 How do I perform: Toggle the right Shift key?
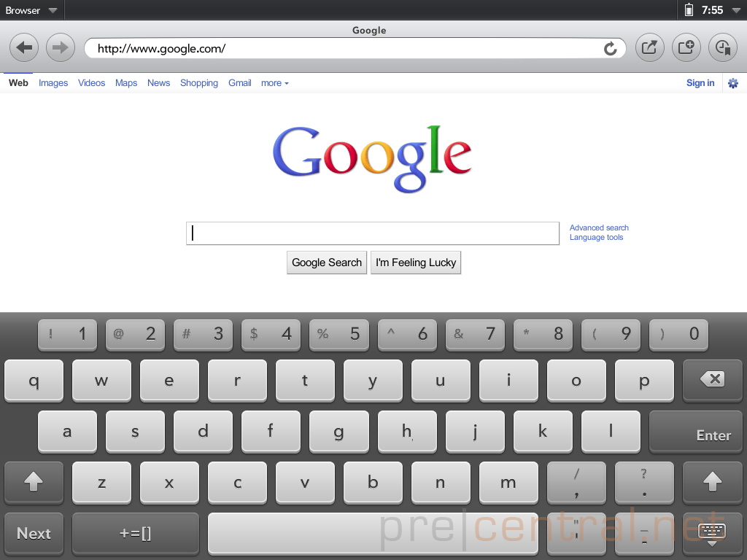pos(712,482)
